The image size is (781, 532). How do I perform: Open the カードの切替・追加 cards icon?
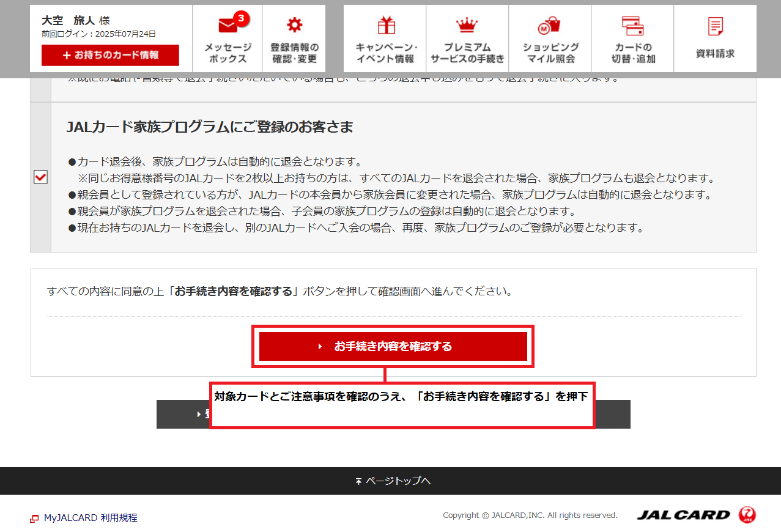(x=632, y=26)
